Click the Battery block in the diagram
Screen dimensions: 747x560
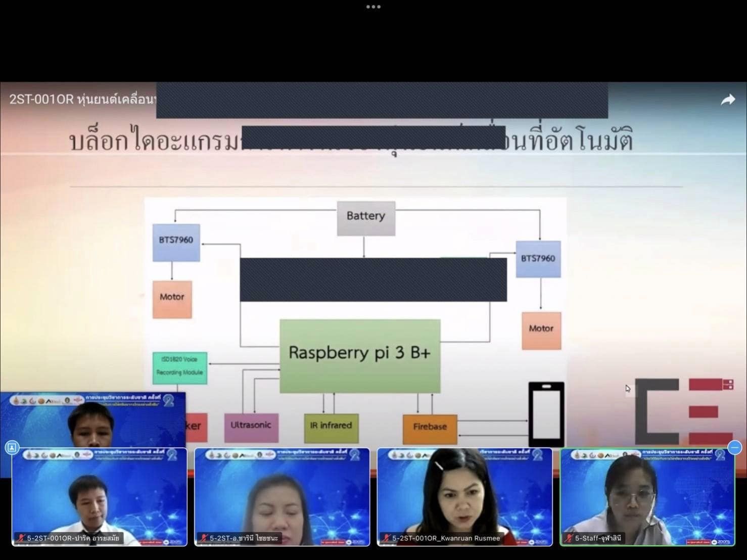[x=366, y=218]
